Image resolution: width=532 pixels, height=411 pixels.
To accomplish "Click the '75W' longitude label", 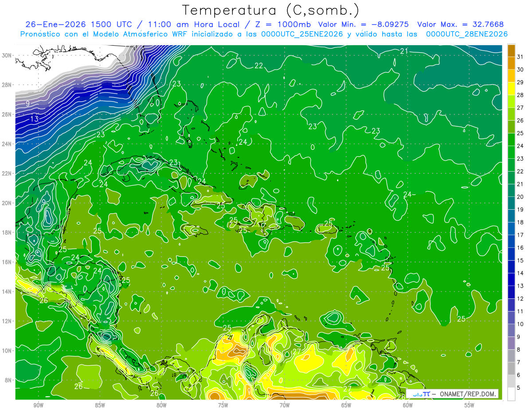I will coord(223,405).
